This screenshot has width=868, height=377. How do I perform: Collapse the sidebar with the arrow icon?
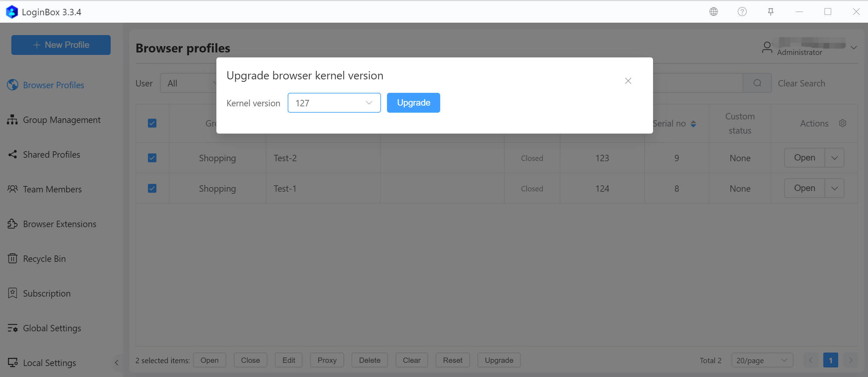[x=116, y=362]
